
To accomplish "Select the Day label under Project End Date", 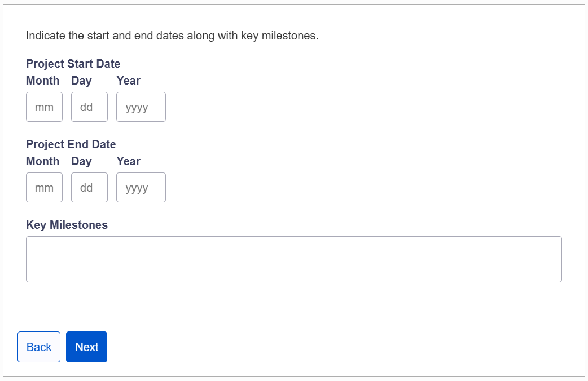I will click(81, 161).
